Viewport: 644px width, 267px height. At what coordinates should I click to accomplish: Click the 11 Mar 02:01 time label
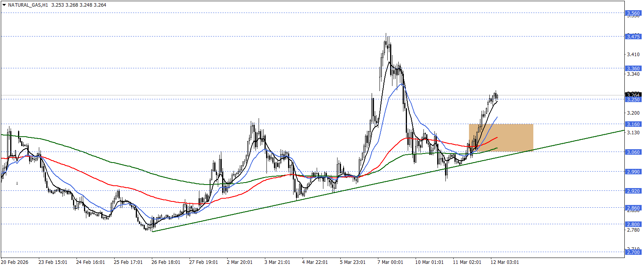(x=467, y=262)
